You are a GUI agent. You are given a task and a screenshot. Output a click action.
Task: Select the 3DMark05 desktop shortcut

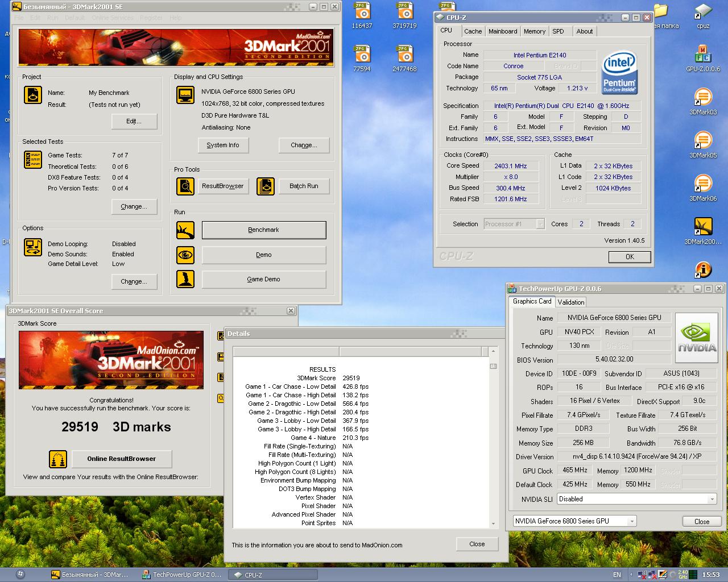click(703, 145)
